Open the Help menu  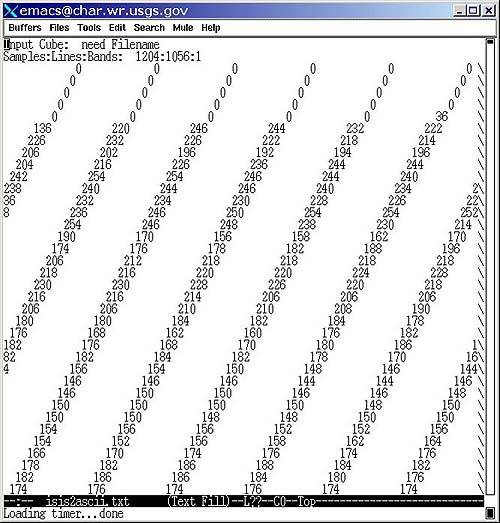(x=210, y=27)
